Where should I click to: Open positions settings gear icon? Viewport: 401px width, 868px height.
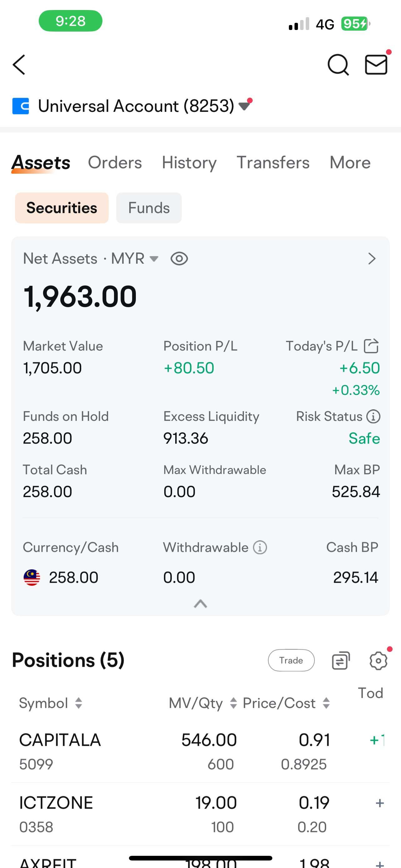click(379, 661)
